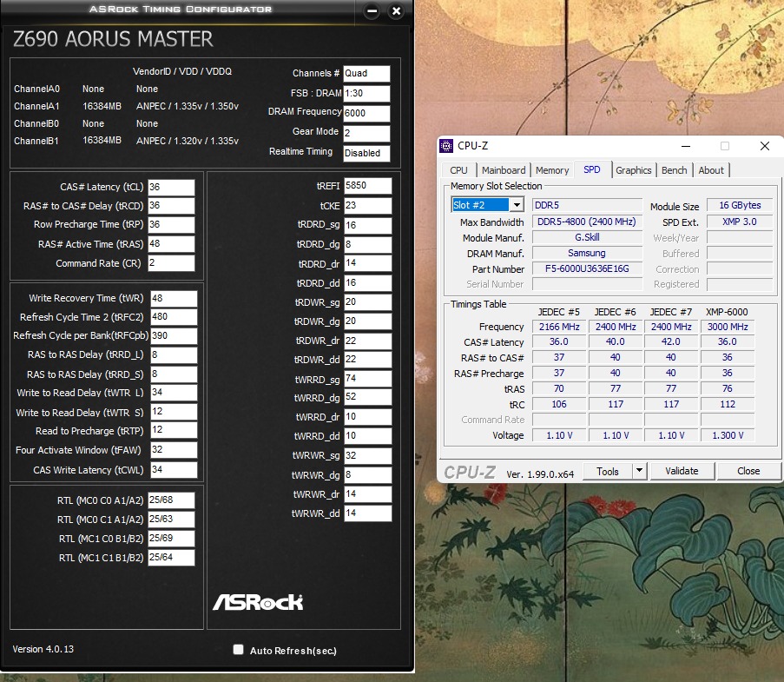The height and width of the screenshot is (682, 784).
Task: Click the Validate button
Action: point(682,471)
